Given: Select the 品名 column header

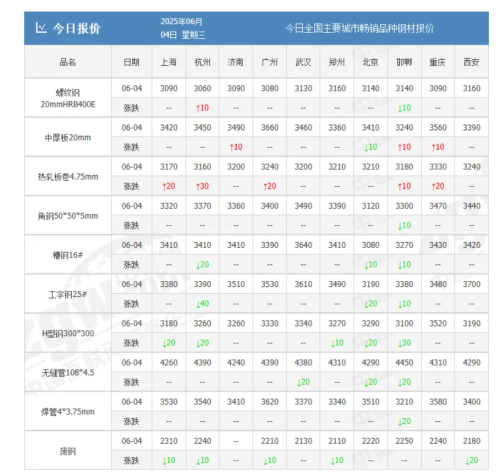Looking at the screenshot, I should (x=68, y=62).
